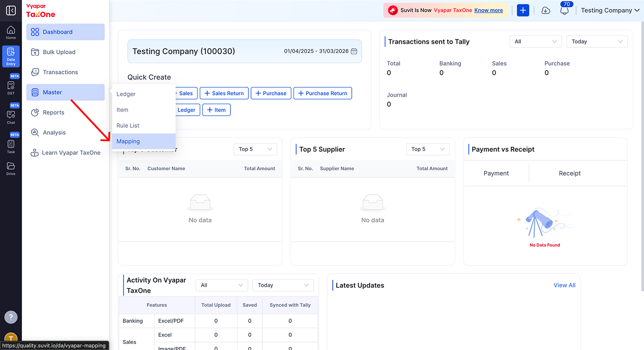Open the All filter in Transactions sent to Tally
The image size is (644, 350).
click(x=536, y=42)
